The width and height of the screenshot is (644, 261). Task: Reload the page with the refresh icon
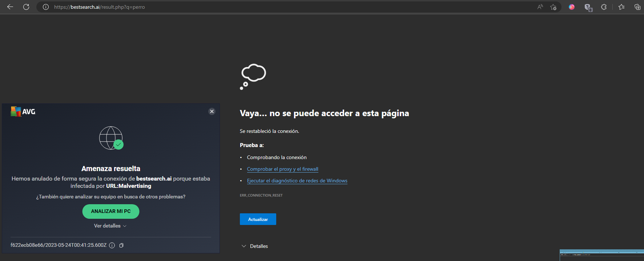coord(26,7)
